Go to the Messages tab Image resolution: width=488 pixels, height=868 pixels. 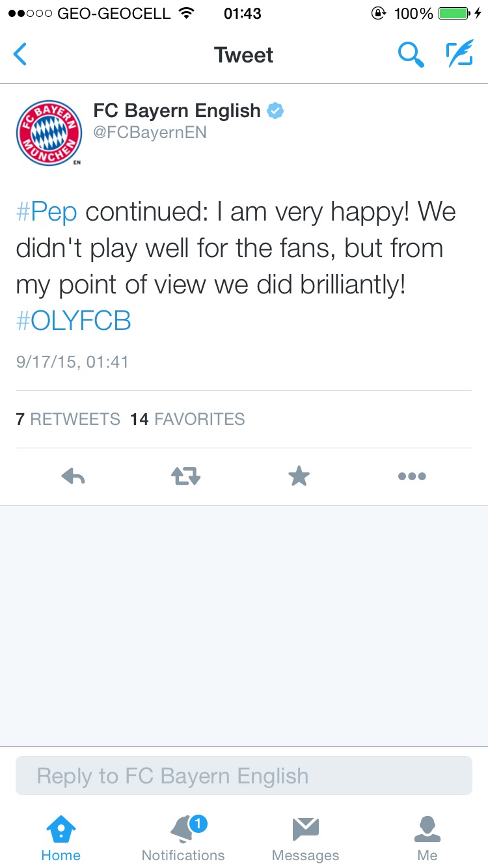305,838
